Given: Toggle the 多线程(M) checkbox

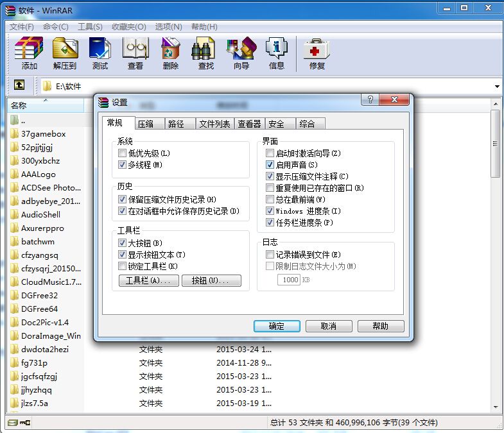Looking at the screenshot, I should pyautogui.click(x=122, y=164).
